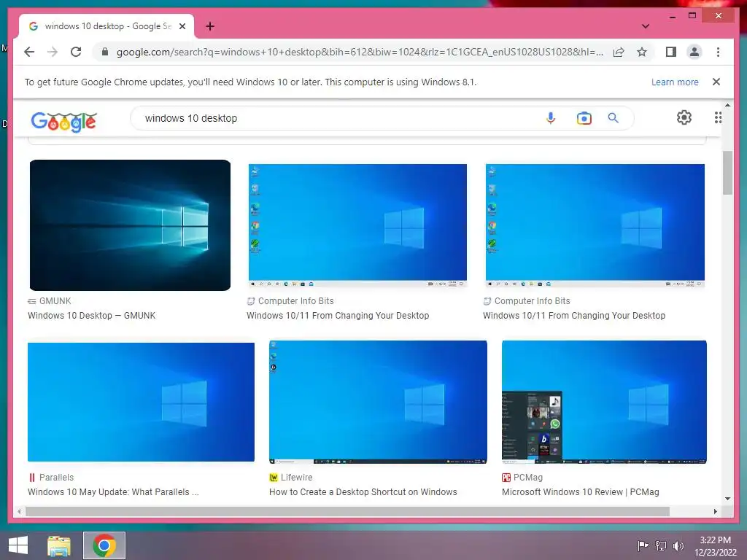Click the horizontal scrollbar thumb
The image size is (747, 560).
pos(348,511)
